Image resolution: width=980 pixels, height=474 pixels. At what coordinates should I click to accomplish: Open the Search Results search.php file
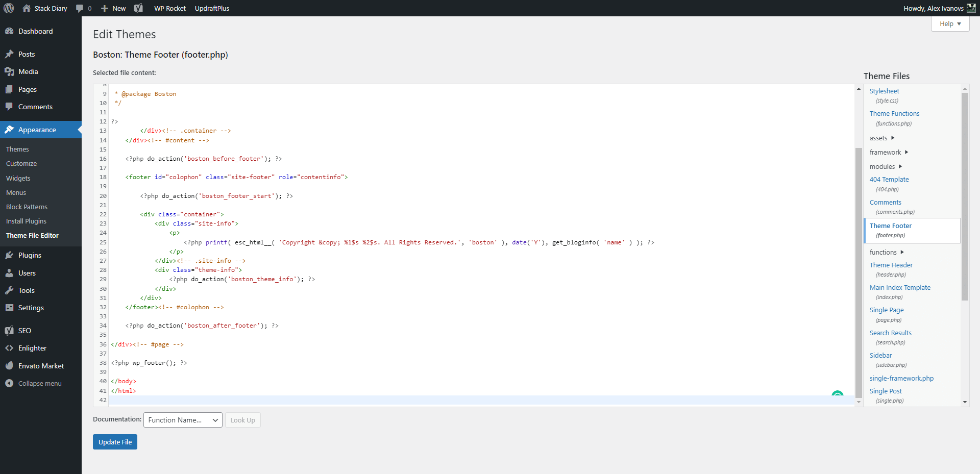(890, 333)
